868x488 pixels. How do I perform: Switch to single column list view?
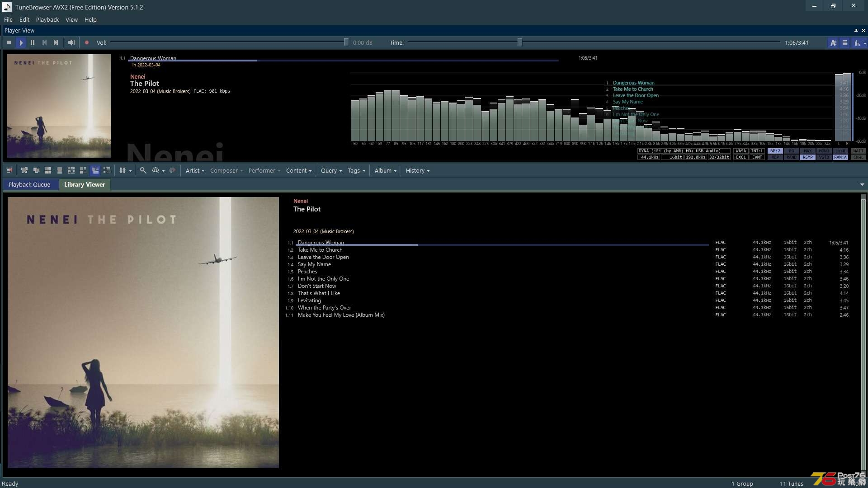click(x=60, y=170)
